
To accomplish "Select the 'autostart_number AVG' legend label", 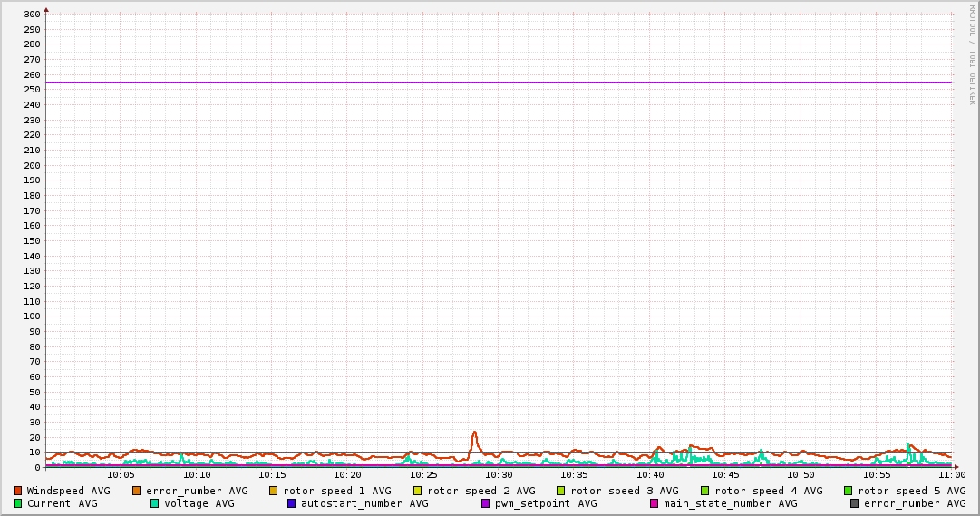I will coord(364,504).
